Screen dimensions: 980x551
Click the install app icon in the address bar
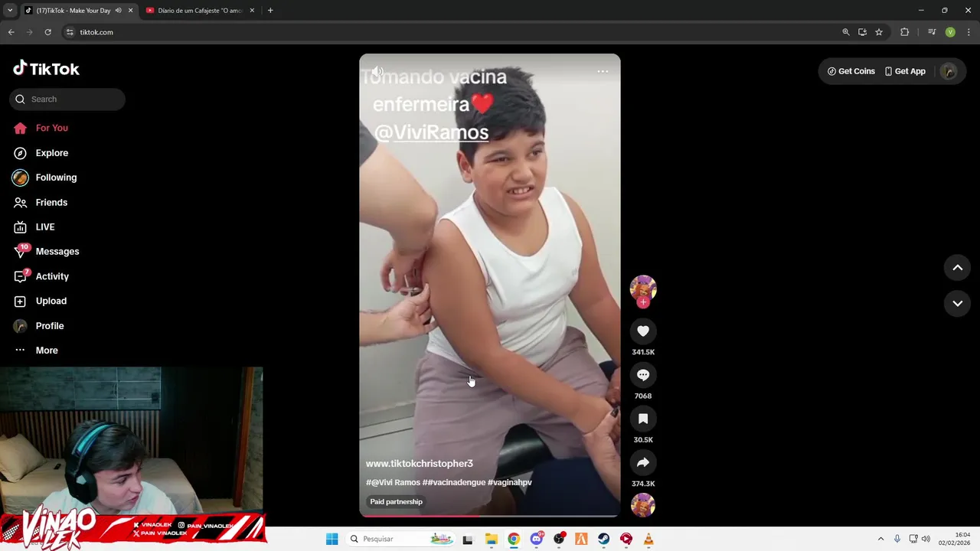(862, 32)
